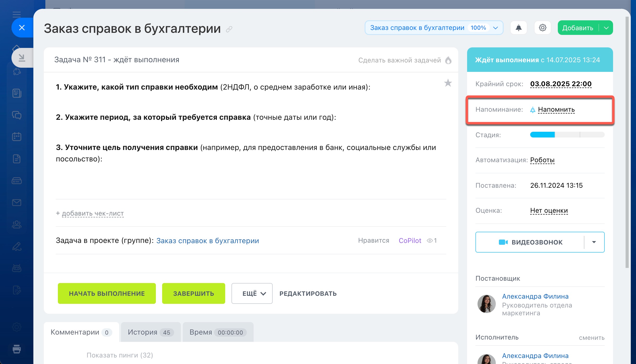The width and height of the screenshot is (636, 364).
Task: Mark the task important with the flame icon
Action: (448, 60)
